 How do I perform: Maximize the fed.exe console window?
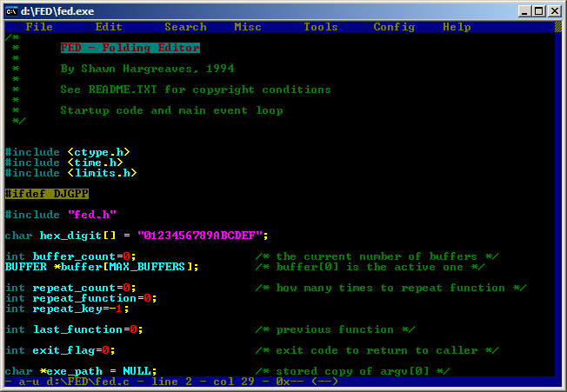click(539, 10)
